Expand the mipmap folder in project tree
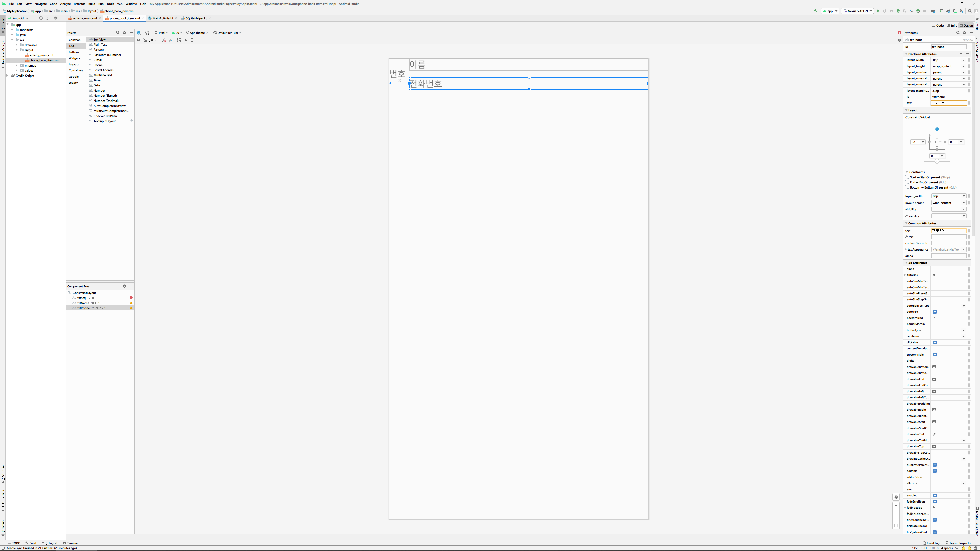980x551 pixels. [x=17, y=65]
